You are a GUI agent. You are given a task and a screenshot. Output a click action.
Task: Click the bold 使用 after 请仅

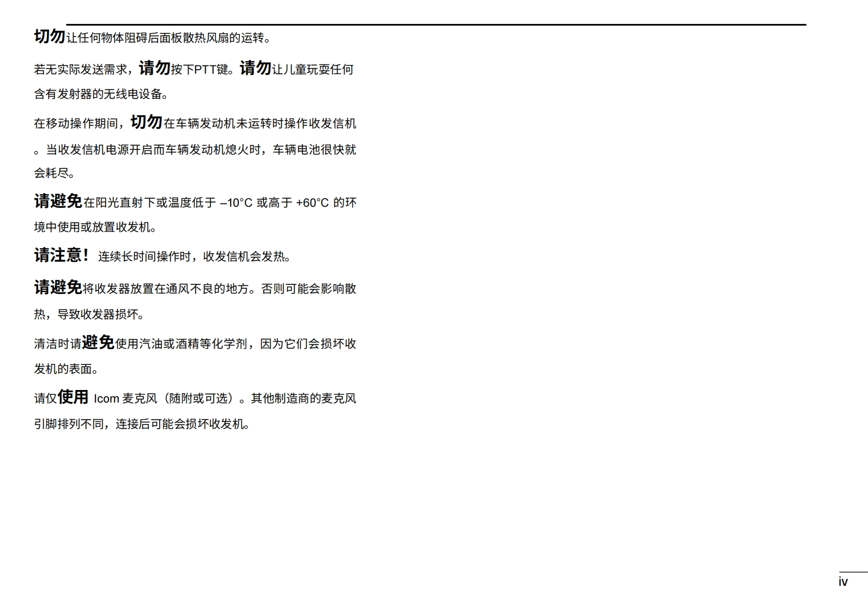click(73, 397)
